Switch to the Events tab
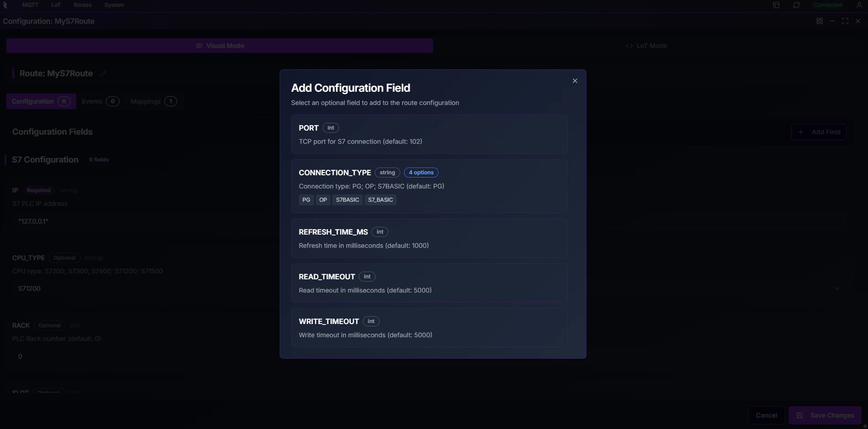Screen dimensions: 868x429 coord(99,101)
